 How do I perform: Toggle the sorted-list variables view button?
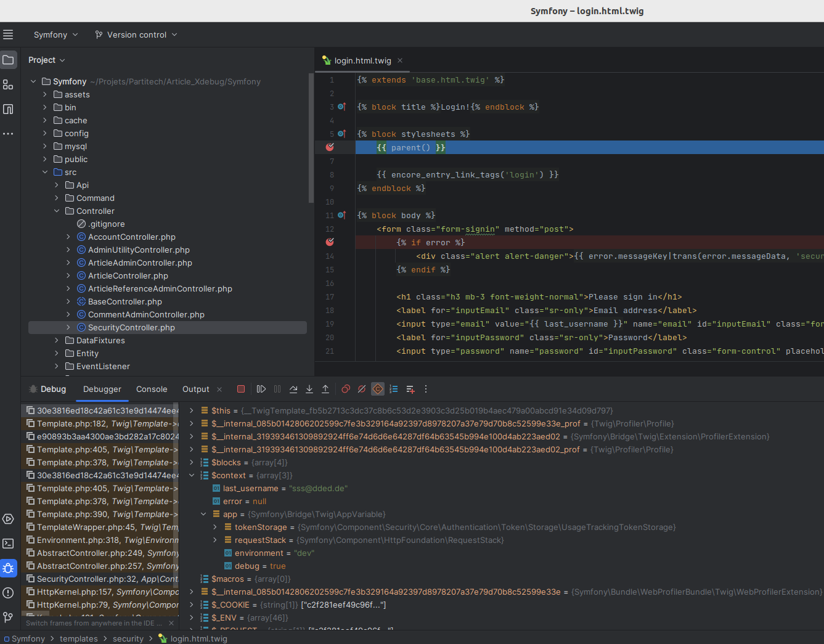pos(394,389)
